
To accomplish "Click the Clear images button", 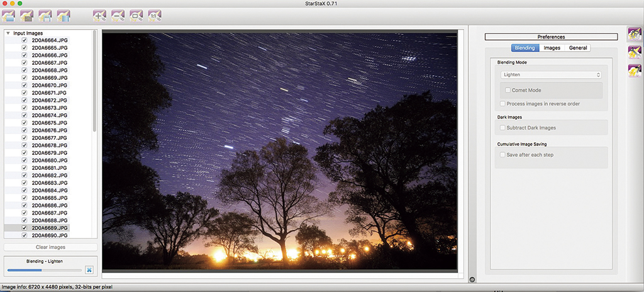I will pyautogui.click(x=50, y=247).
